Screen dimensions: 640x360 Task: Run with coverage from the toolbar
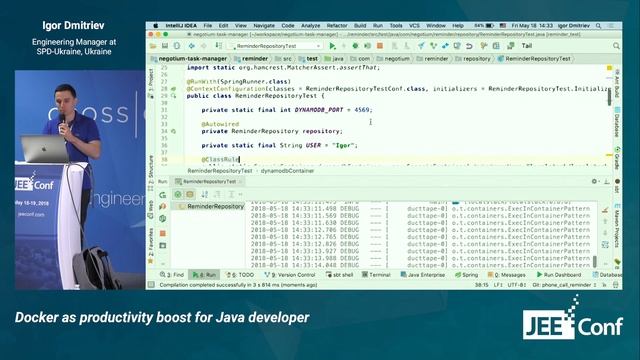367,46
